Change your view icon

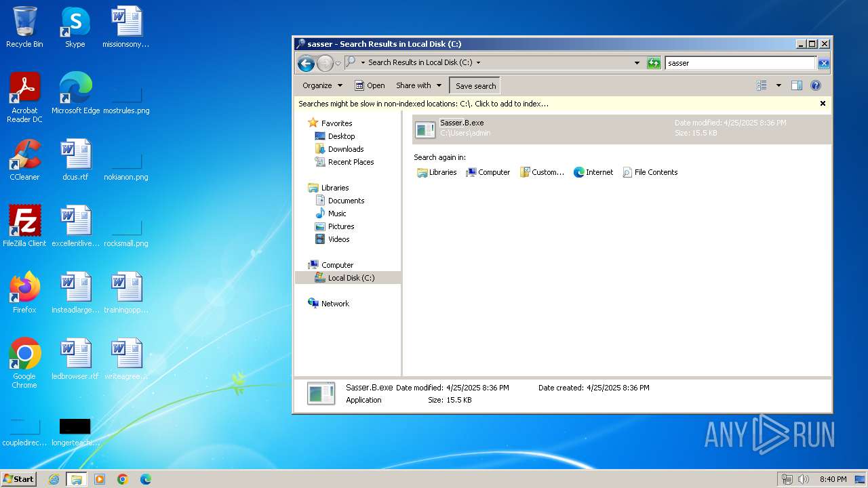(762, 85)
